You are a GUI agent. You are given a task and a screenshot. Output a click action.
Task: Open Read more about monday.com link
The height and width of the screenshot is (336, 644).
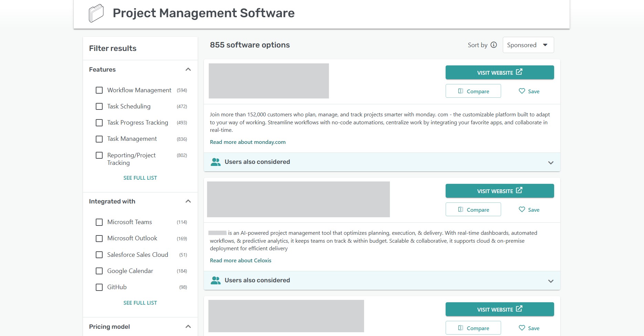tap(248, 142)
